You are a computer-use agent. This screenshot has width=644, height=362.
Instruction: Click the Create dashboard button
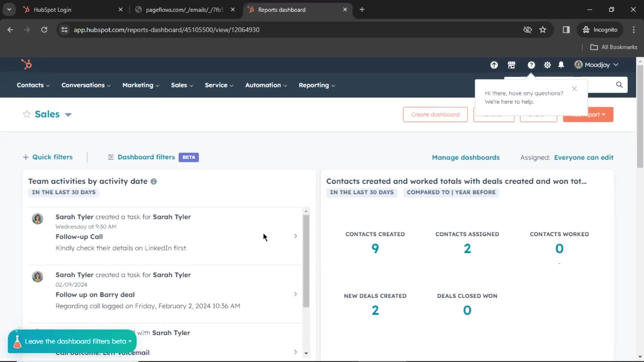tap(435, 115)
